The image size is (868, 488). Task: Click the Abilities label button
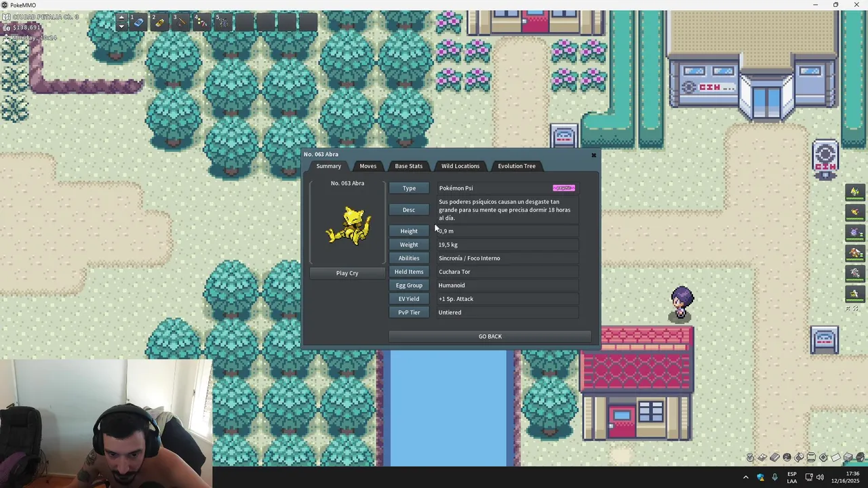click(409, 258)
